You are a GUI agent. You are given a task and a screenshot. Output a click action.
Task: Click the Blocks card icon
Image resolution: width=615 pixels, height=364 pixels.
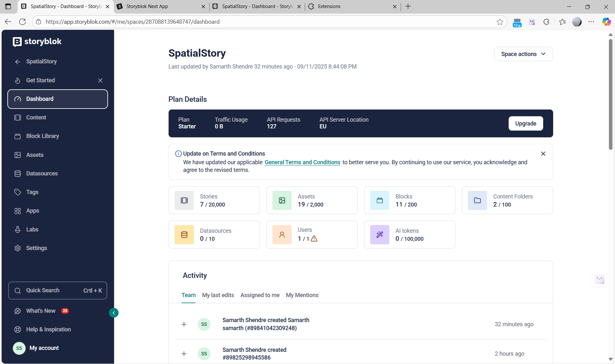pos(380,200)
